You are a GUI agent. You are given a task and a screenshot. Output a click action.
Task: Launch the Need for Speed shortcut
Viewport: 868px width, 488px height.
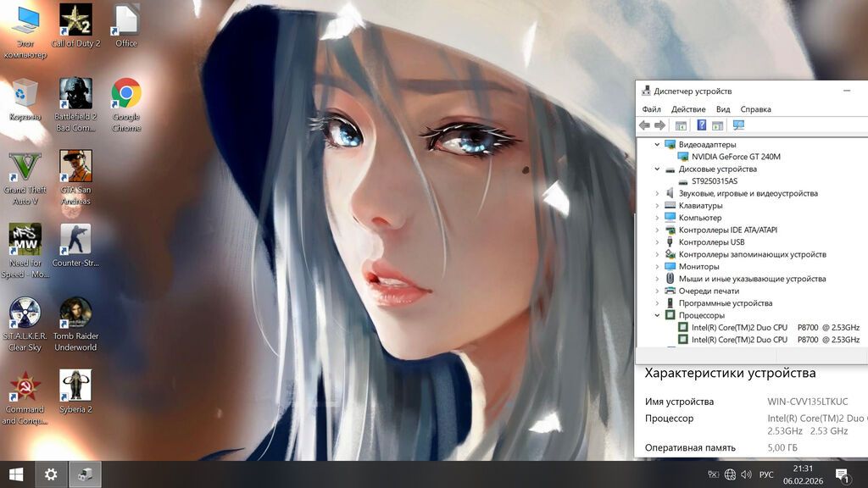coord(25,251)
